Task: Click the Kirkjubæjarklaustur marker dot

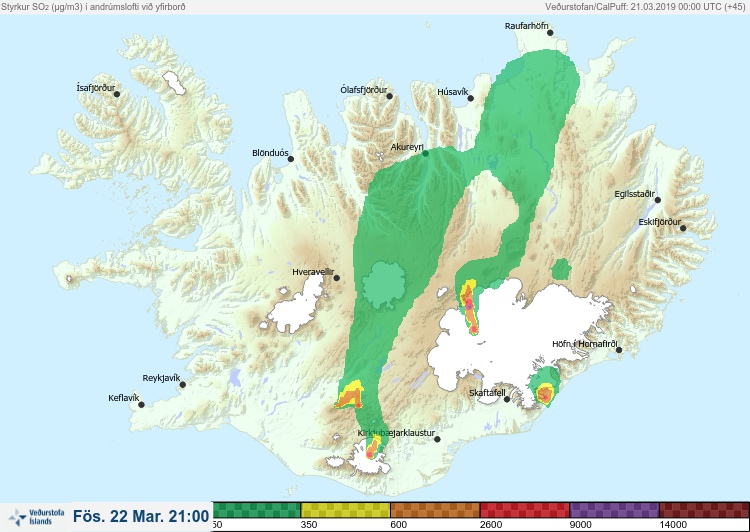Action: point(437,439)
